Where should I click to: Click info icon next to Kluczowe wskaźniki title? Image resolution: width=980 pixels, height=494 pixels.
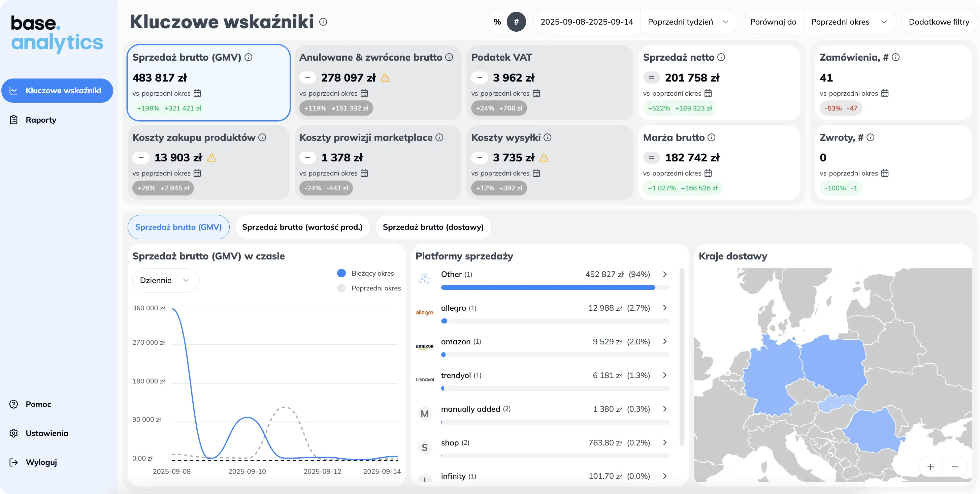click(x=323, y=22)
